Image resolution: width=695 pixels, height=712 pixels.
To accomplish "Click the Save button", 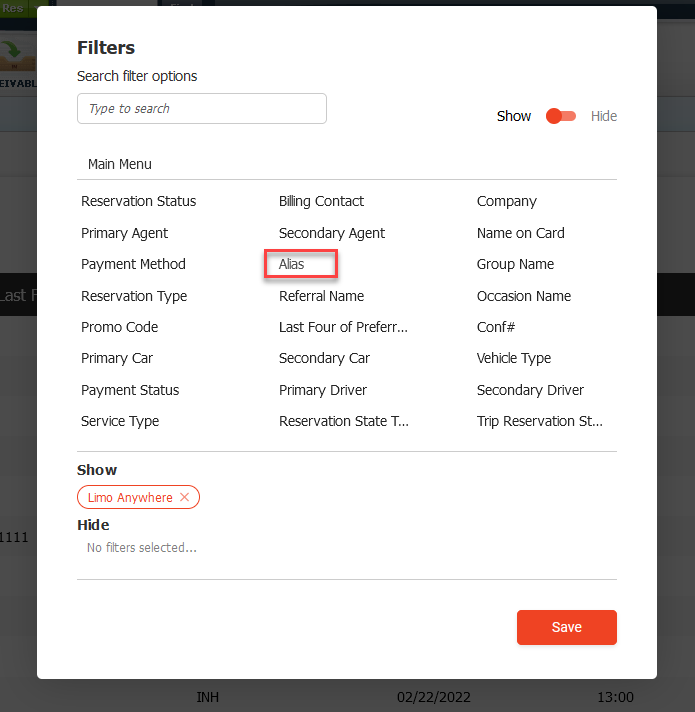I will (566, 627).
